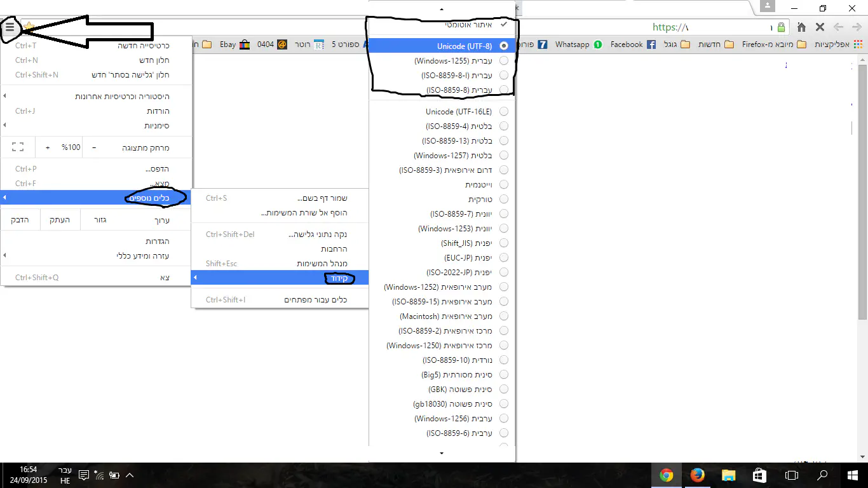
Task: Click the Chrome hamburger menu icon
Action: (10, 27)
